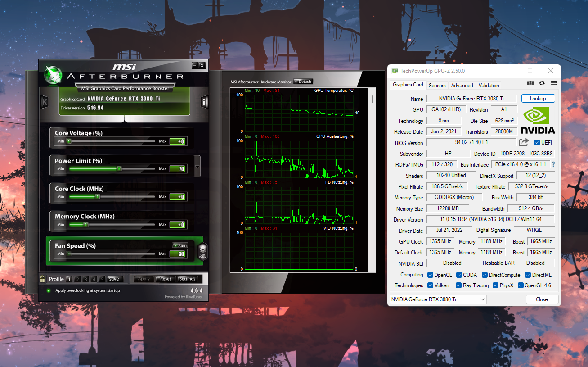Toggle the OpenCL checkbox
This screenshot has width=588, height=367.
(x=431, y=275)
